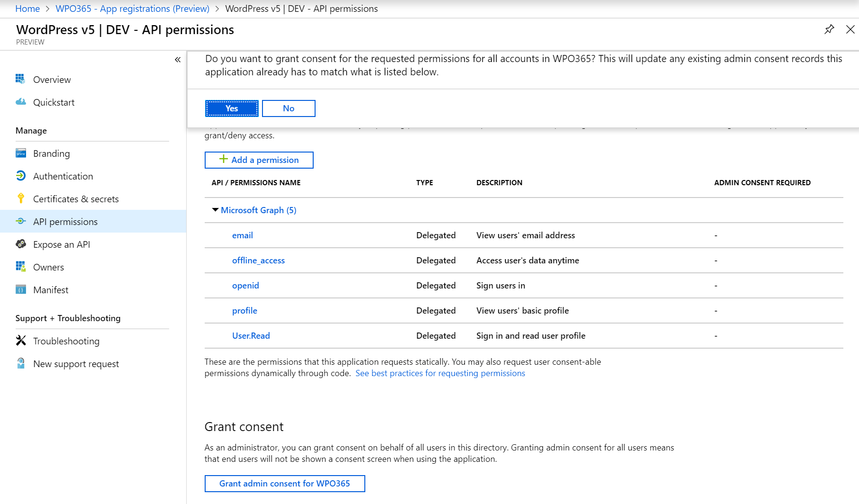Decline consent by clicking No

tap(289, 108)
